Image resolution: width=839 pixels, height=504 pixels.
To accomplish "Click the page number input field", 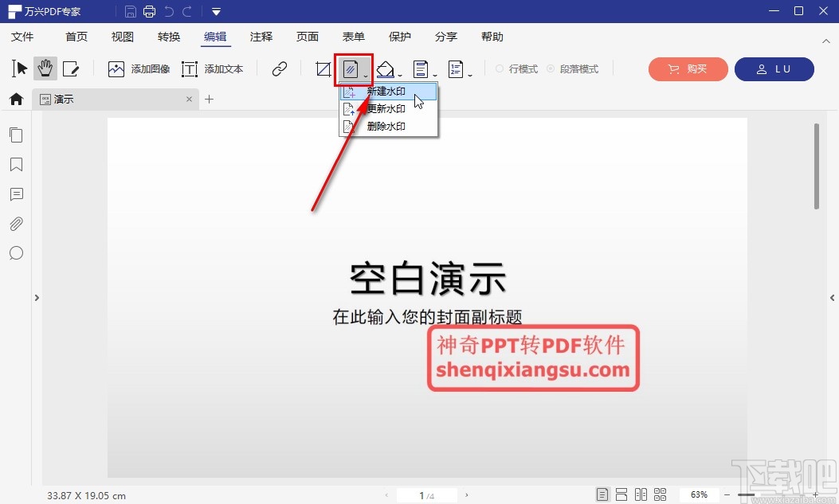I will tap(421, 494).
